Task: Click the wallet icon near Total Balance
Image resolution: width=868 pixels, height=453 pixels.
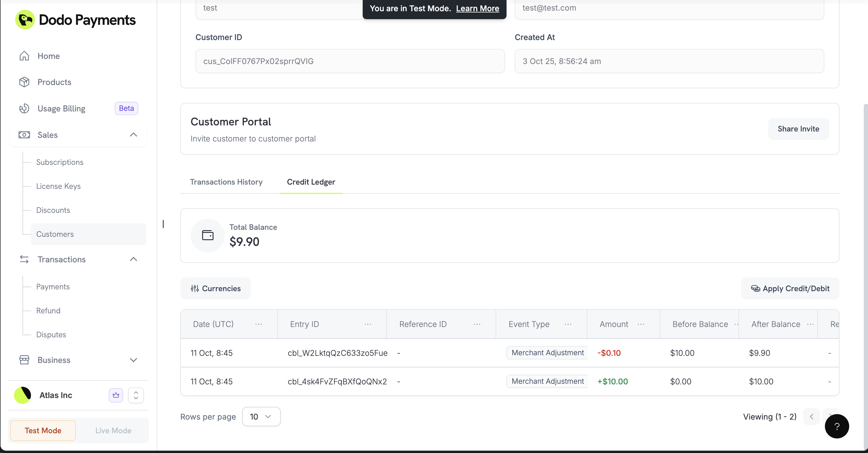Action: click(208, 235)
